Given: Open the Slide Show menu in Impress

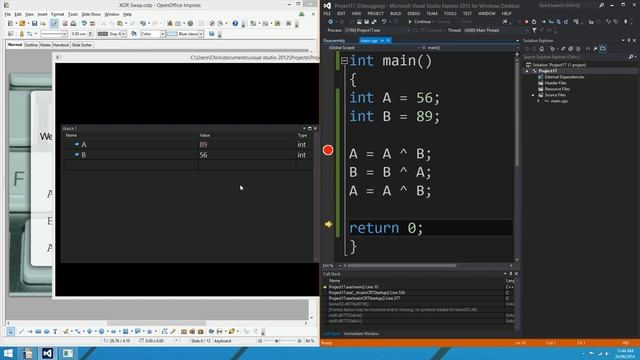Looking at the screenshot, I should pos(91,14).
